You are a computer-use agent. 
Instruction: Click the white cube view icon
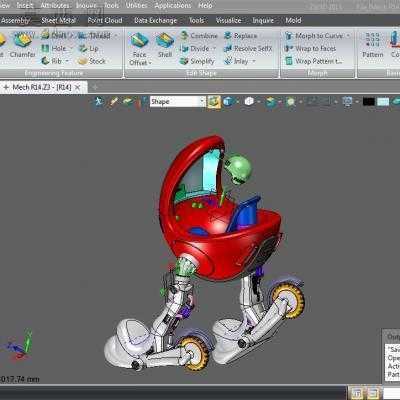(x=249, y=101)
